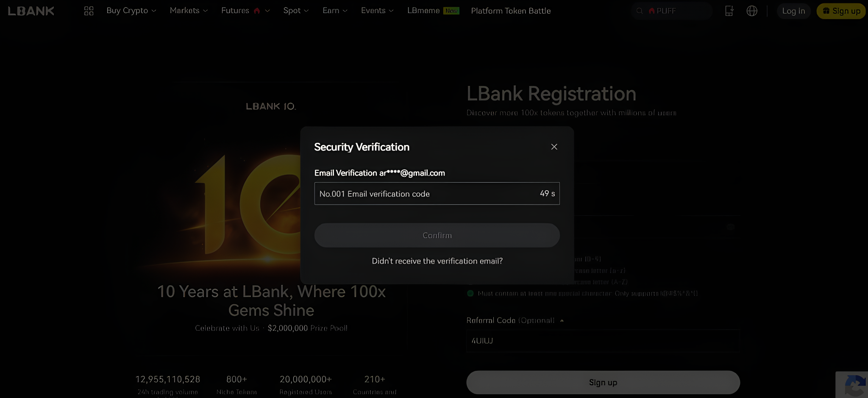Click the 49s resend countdown timer
868x398 pixels.
(x=547, y=193)
